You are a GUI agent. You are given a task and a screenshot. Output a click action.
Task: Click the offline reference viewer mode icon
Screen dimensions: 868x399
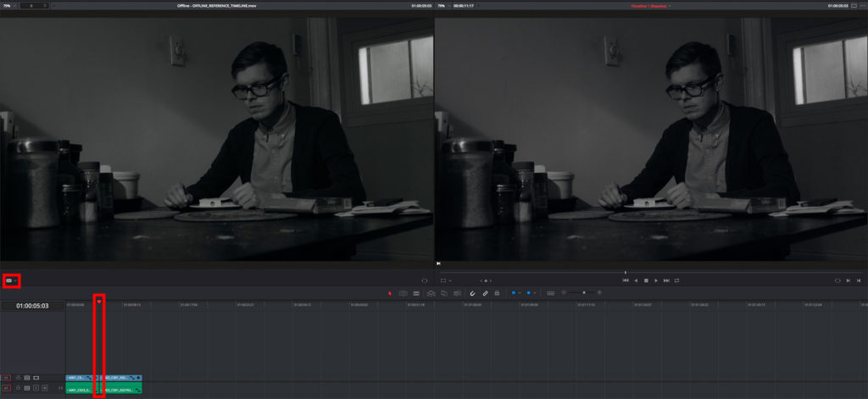(8, 280)
